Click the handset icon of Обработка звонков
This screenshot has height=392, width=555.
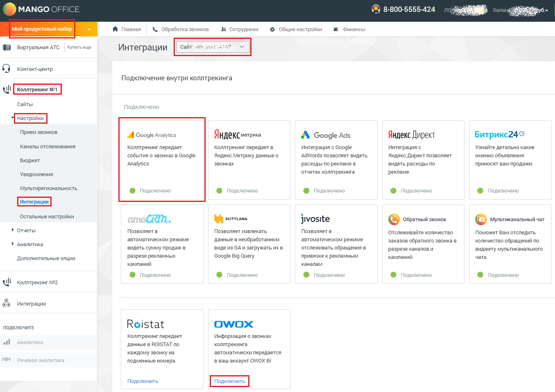pos(155,29)
